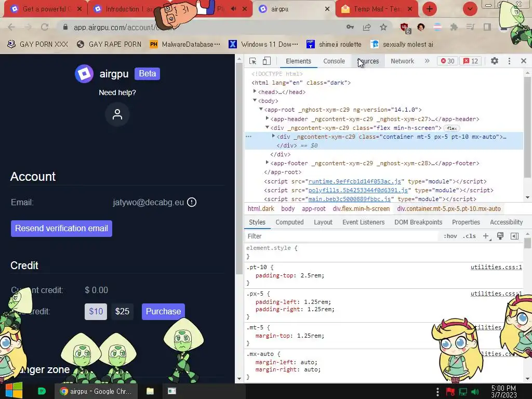Open File Explorer from the taskbar
Image resolution: width=532 pixels, height=399 pixels.
150,391
